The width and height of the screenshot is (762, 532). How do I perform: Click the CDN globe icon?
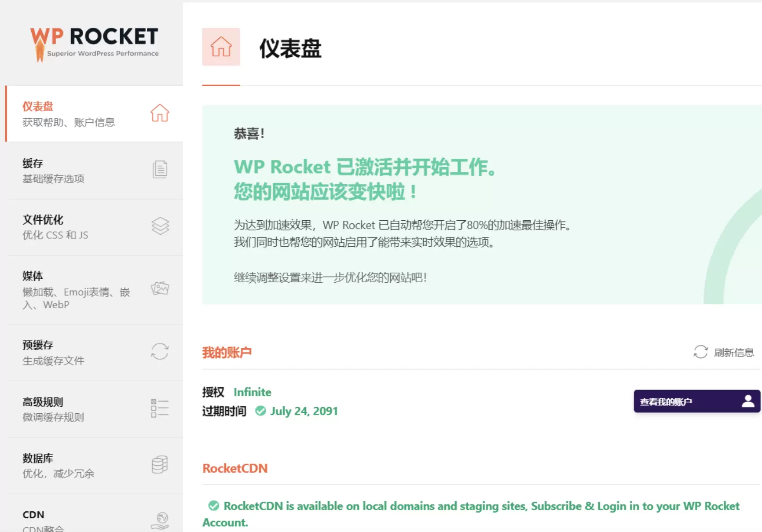pos(160,521)
